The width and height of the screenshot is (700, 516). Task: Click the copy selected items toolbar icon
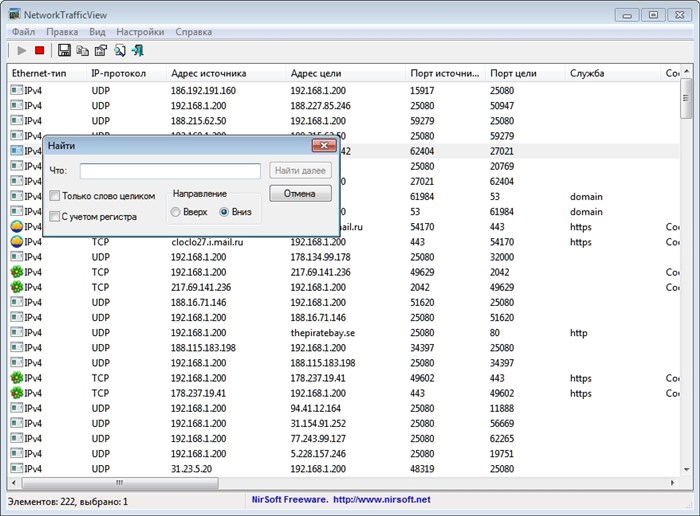(83, 50)
